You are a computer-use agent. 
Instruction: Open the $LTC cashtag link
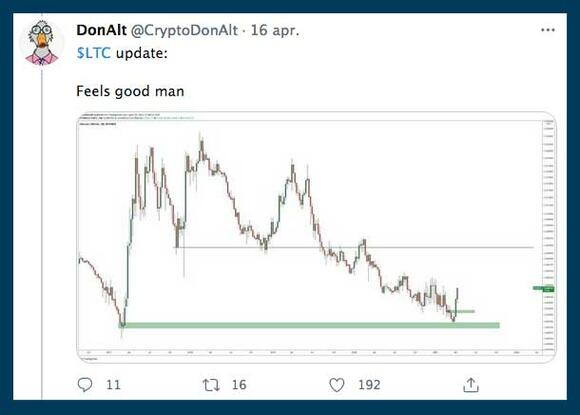[94, 53]
